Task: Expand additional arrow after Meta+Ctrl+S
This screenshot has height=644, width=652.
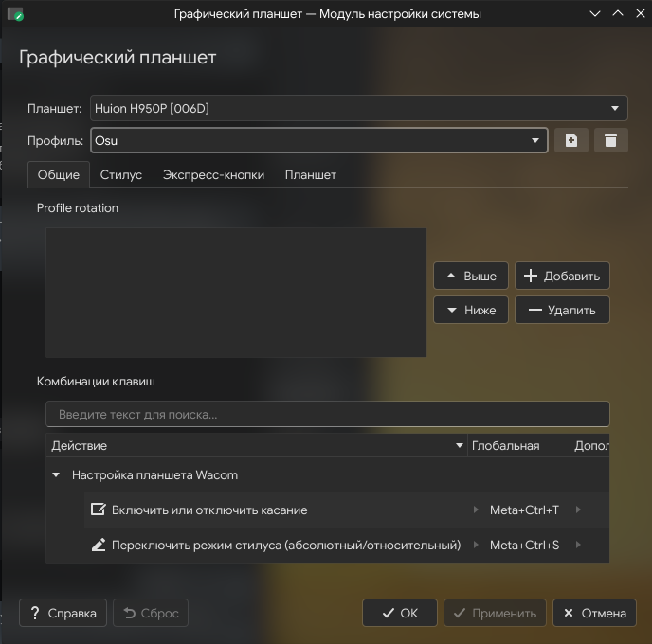Action: click(578, 545)
